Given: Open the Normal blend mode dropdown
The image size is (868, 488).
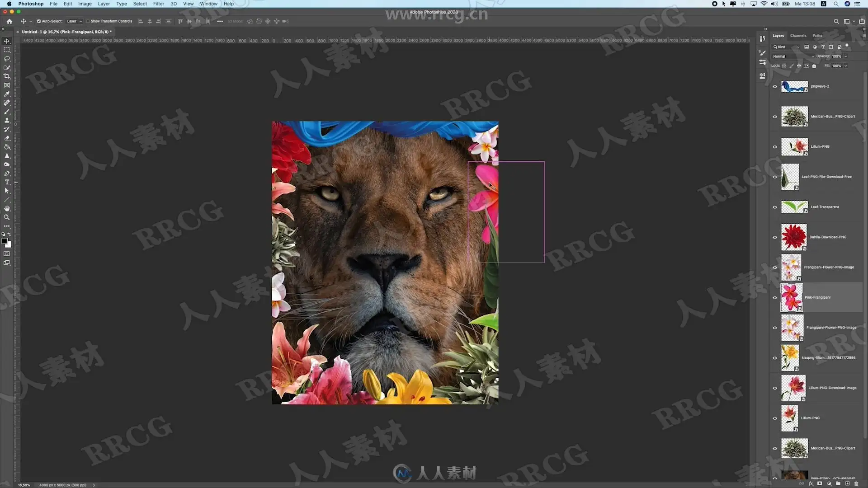Looking at the screenshot, I should 793,56.
